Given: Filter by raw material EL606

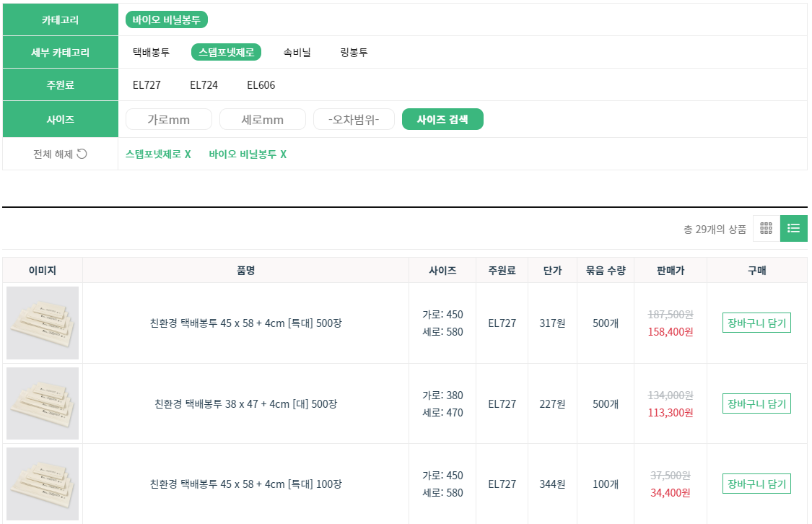Looking at the screenshot, I should 261,85.
